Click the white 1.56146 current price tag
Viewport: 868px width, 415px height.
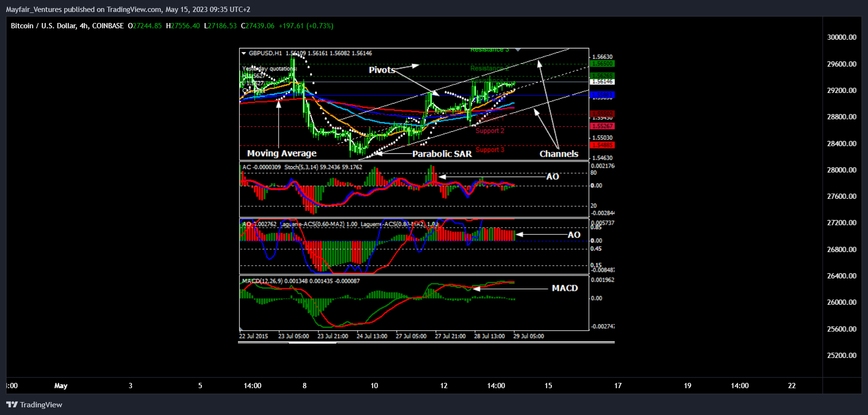[x=603, y=82]
